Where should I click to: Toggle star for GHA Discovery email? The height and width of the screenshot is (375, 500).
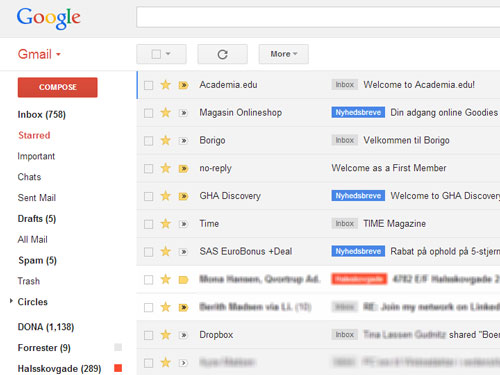[165, 196]
